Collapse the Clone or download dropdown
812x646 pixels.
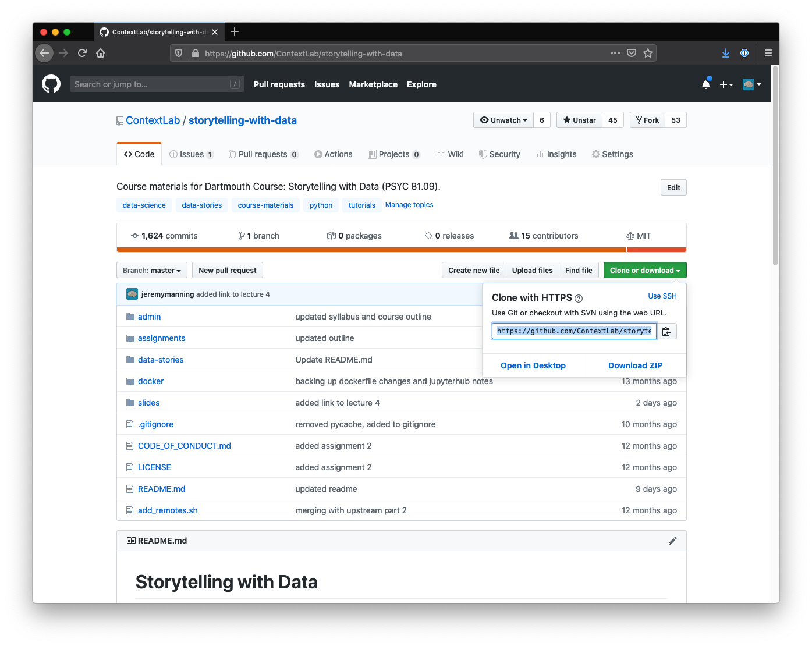pos(644,271)
